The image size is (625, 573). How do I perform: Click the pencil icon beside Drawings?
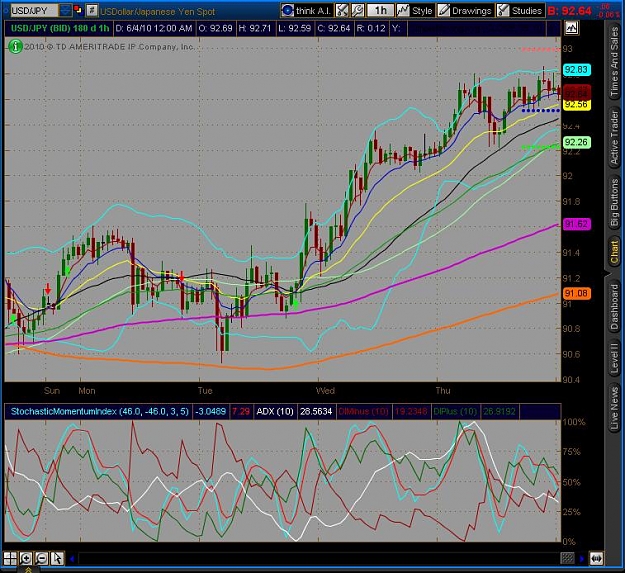coord(444,10)
